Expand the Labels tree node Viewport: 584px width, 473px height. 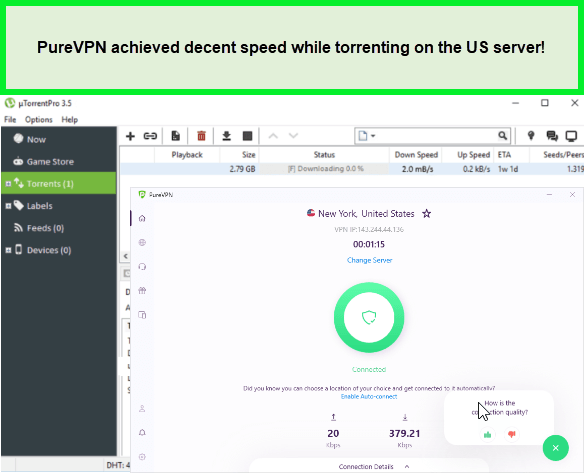click(x=8, y=206)
